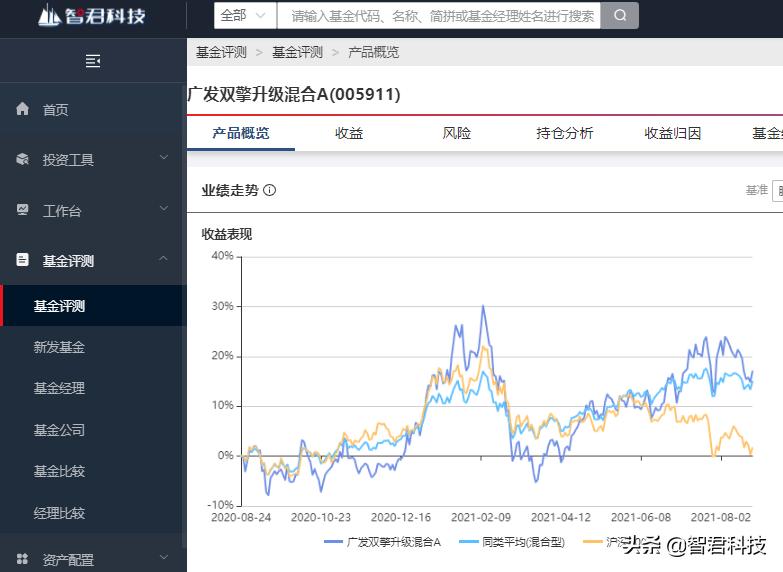
Task: Click the 首页 home icon
Action: [x=22, y=108]
